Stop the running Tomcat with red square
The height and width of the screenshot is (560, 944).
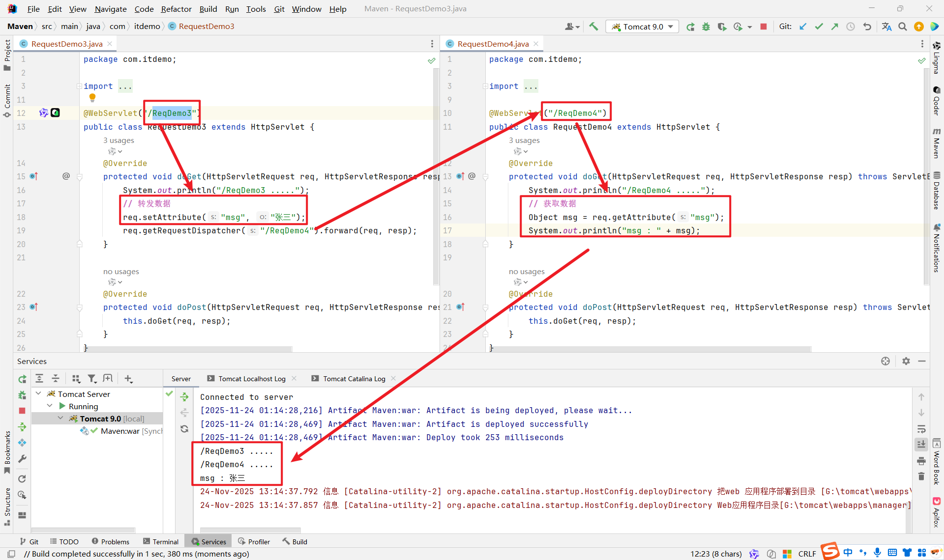[x=764, y=27]
